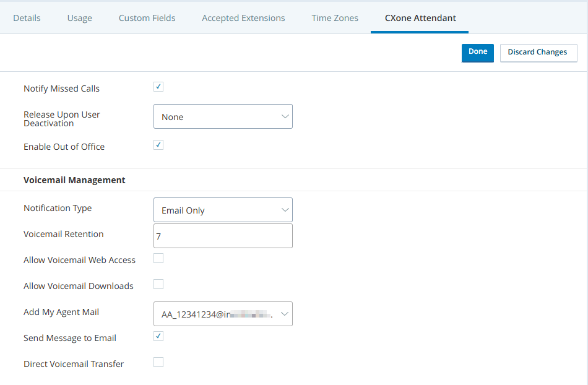
Task: Switch to the Details tab
Action: pos(27,18)
